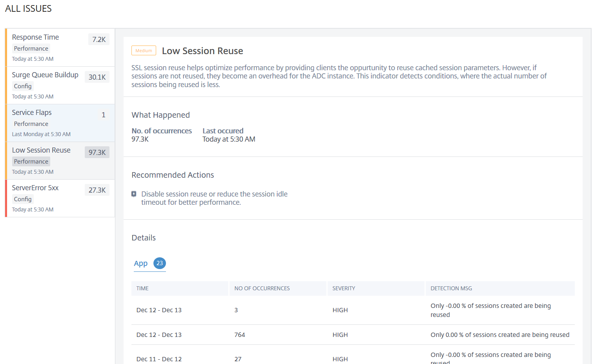The width and height of the screenshot is (594, 364).
Task: Click the recommended action bookmark icon
Action: click(x=134, y=194)
